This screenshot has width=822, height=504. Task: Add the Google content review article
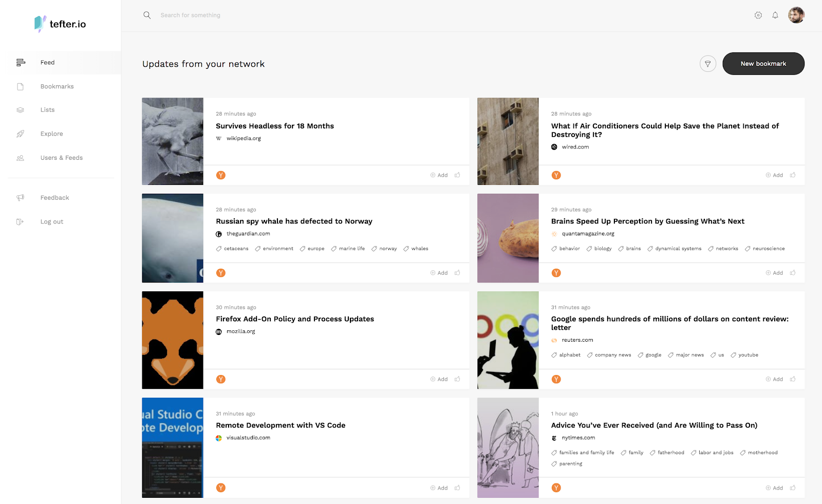pyautogui.click(x=775, y=379)
